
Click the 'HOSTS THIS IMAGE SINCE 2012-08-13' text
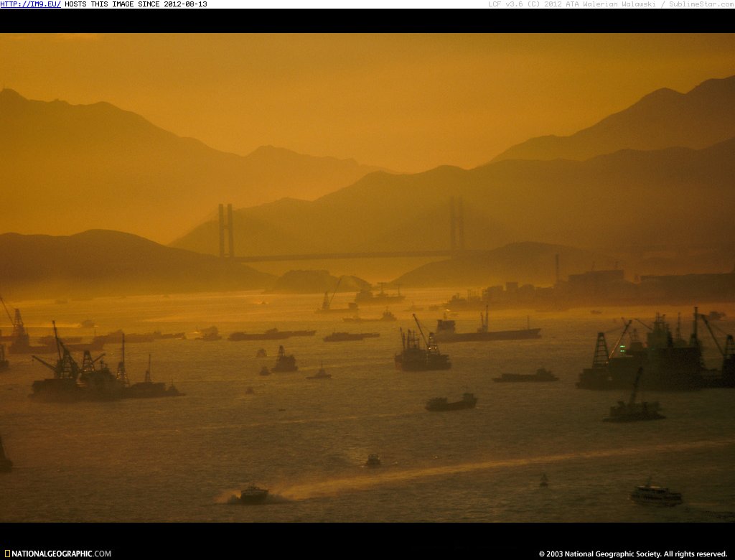[x=136, y=4]
